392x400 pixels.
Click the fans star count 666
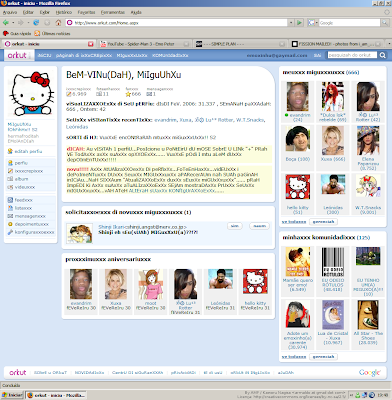tap(133, 94)
